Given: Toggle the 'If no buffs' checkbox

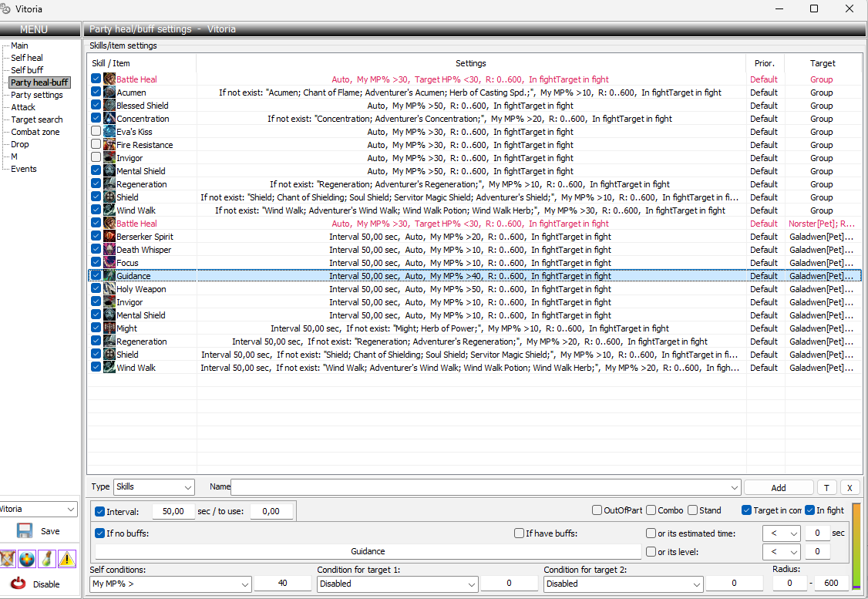Looking at the screenshot, I should click(x=99, y=533).
